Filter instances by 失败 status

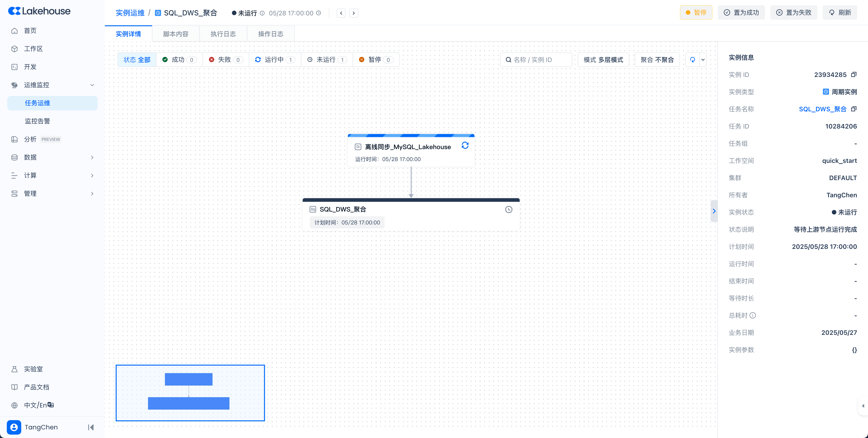coord(225,60)
